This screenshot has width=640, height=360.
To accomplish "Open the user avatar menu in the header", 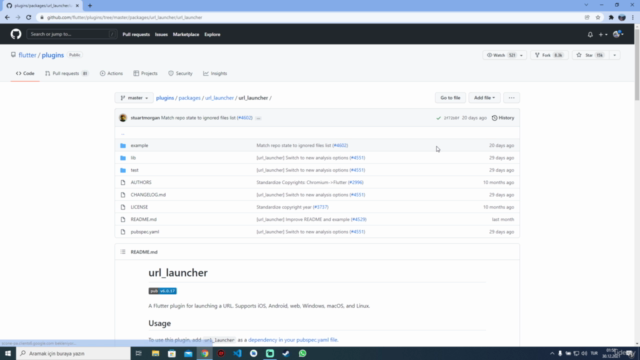I will [618, 34].
